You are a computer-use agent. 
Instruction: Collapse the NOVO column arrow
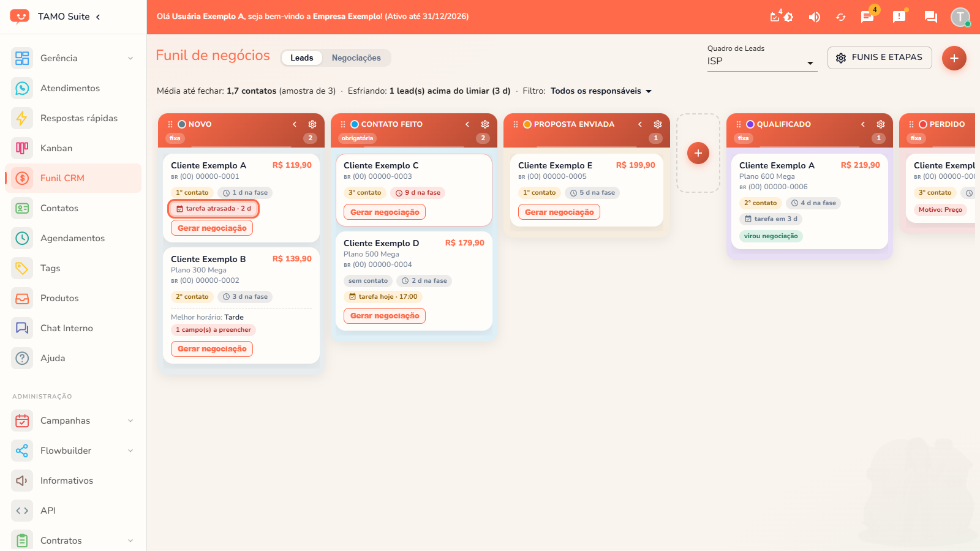click(295, 124)
